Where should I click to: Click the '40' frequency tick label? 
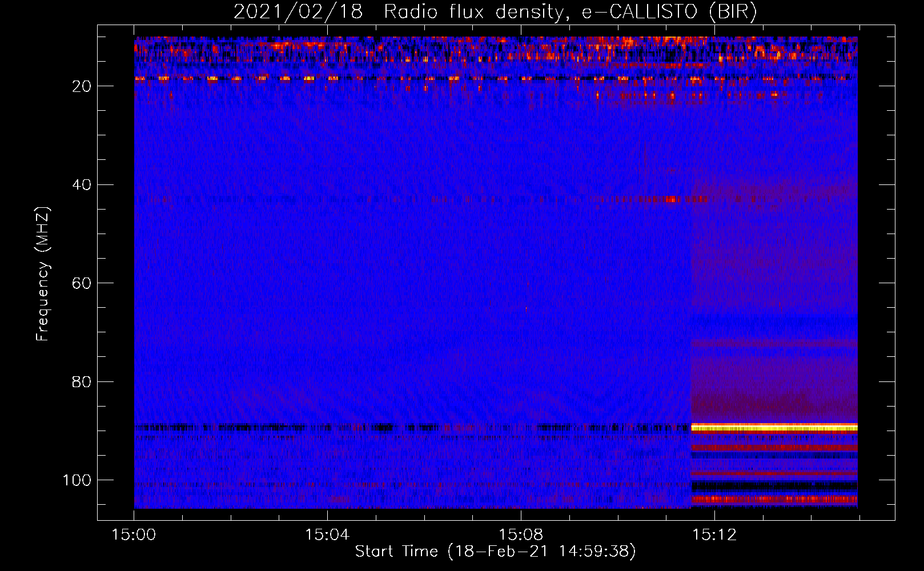[x=82, y=185]
